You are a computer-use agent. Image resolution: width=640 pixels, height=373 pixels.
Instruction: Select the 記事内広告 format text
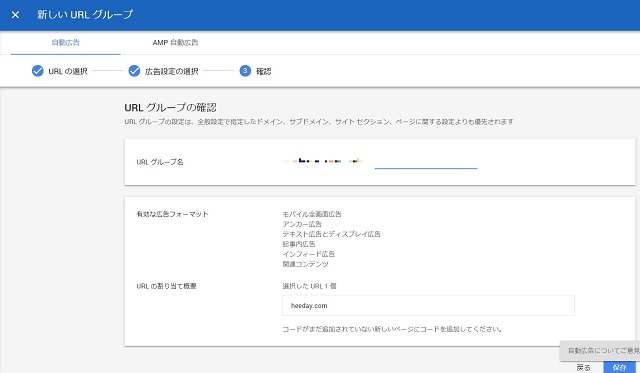pyautogui.click(x=299, y=244)
